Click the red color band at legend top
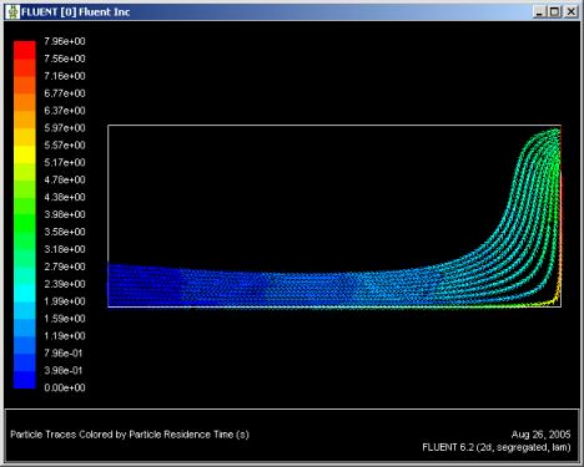 click(25, 50)
